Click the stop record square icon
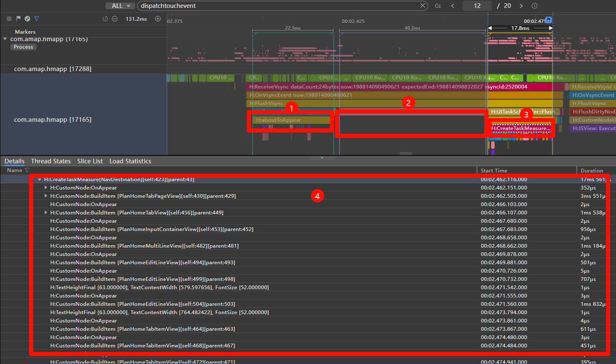The image size is (616, 364). coord(9,19)
